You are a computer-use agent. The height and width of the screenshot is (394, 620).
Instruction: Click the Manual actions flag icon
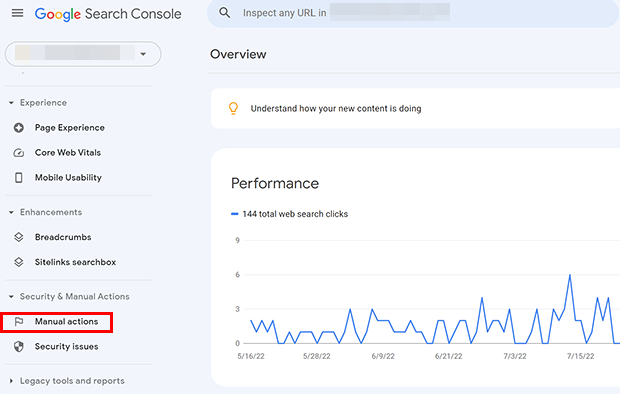click(19, 322)
